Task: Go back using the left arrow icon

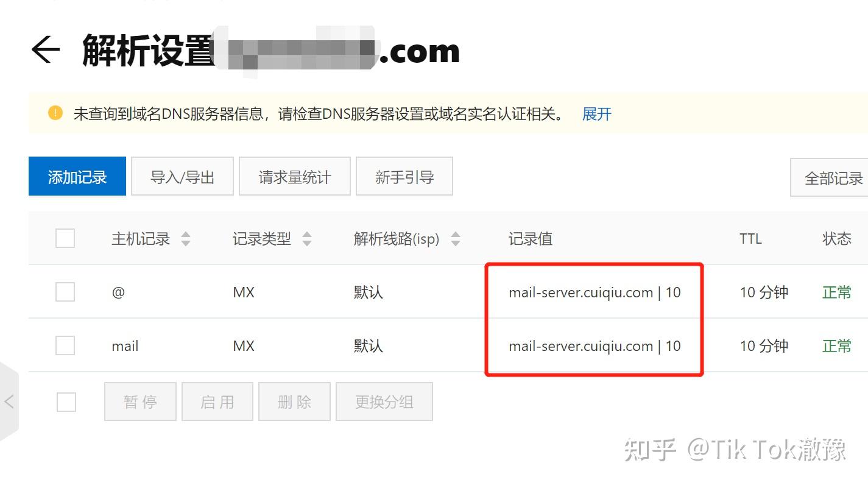Action: coord(45,50)
